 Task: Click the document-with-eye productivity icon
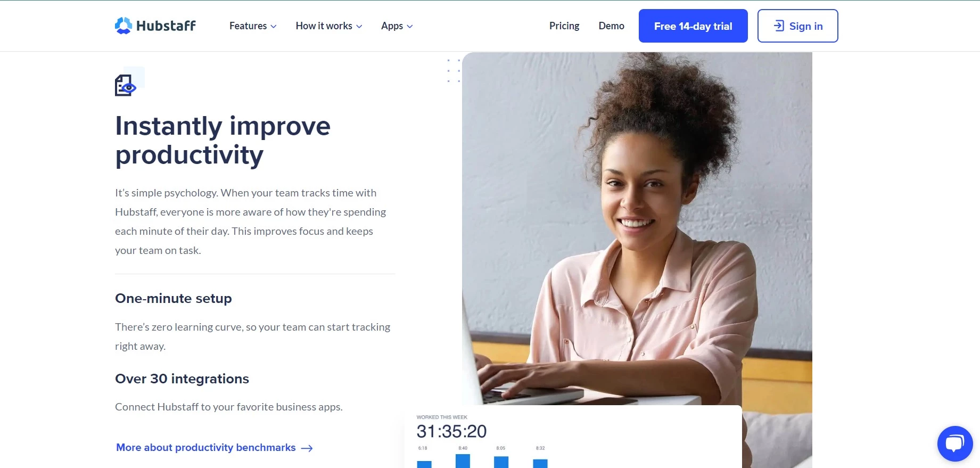point(126,85)
